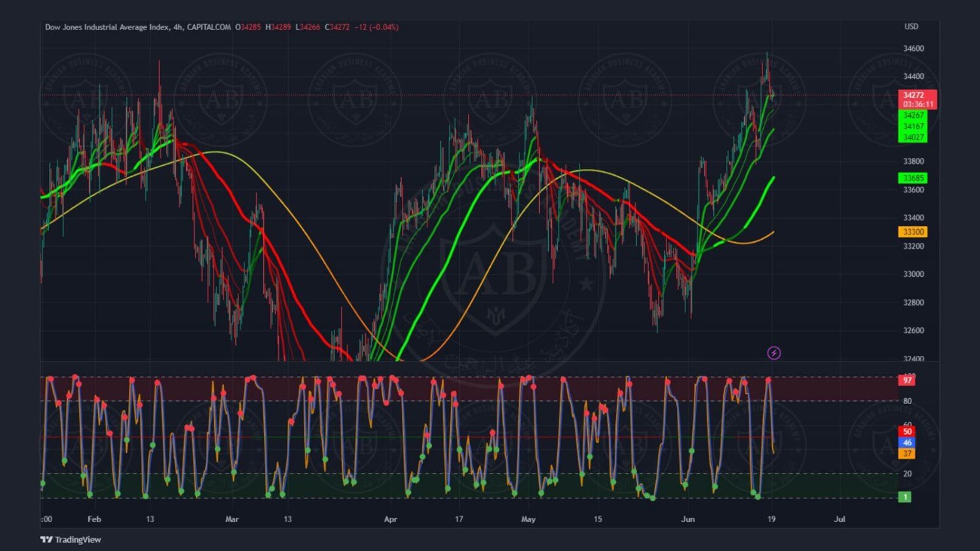Click the Jul label on time axis
Screen dimensions: 980x551
coord(840,519)
